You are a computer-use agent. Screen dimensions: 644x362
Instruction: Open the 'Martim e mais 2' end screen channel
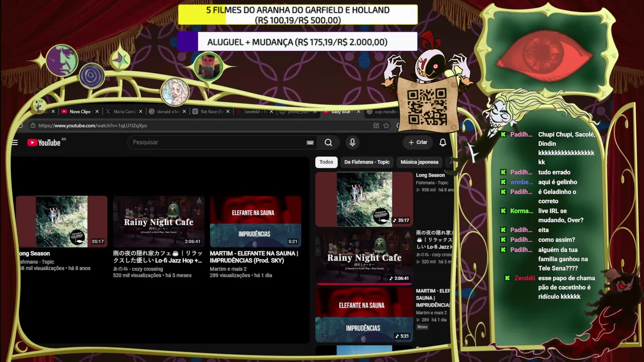coord(228,269)
